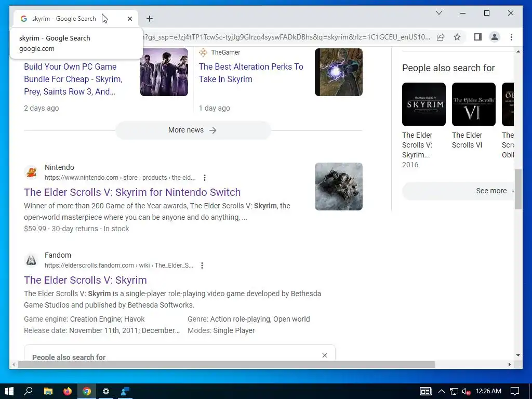The width and height of the screenshot is (532, 399).
Task: Bookmark this page with star icon
Action: (x=457, y=37)
